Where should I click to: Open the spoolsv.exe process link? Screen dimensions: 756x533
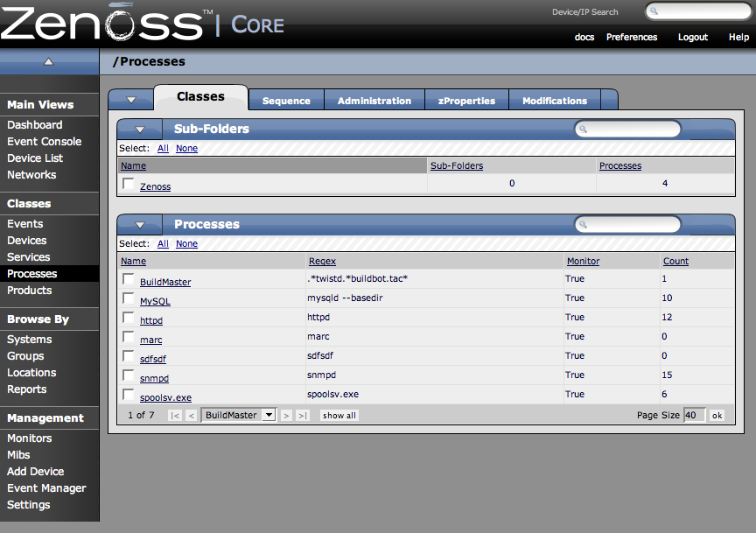(x=166, y=398)
